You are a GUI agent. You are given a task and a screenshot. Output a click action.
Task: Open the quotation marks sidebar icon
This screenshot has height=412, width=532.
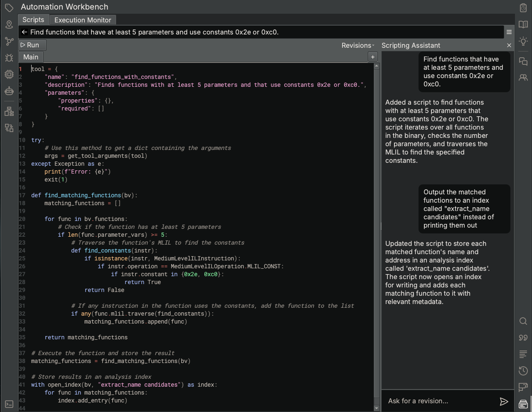tap(523, 338)
